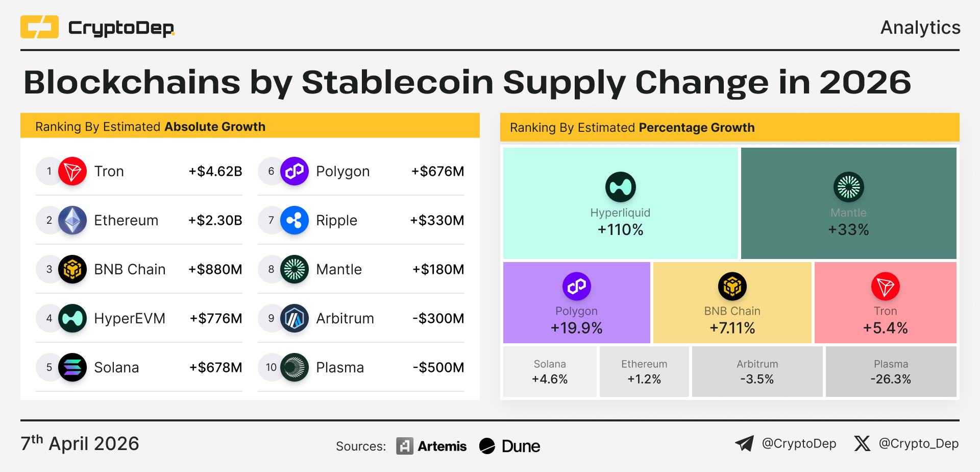The height and width of the screenshot is (472, 980).
Task: Click the Telegram paper plane icon
Action: pyautogui.click(x=745, y=443)
